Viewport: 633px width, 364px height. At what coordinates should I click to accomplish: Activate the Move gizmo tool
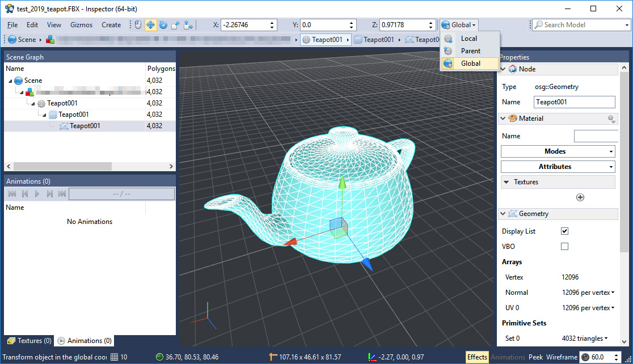coord(151,25)
